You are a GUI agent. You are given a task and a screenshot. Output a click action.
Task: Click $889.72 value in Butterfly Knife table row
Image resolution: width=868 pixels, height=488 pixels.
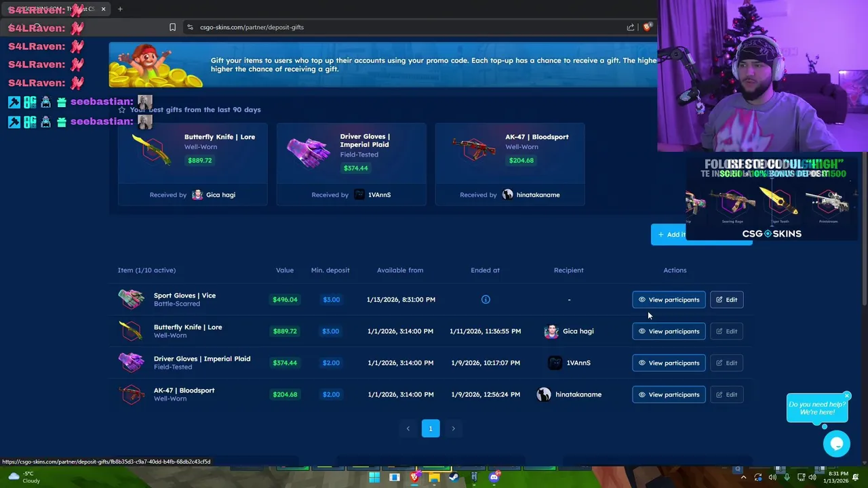285,331
